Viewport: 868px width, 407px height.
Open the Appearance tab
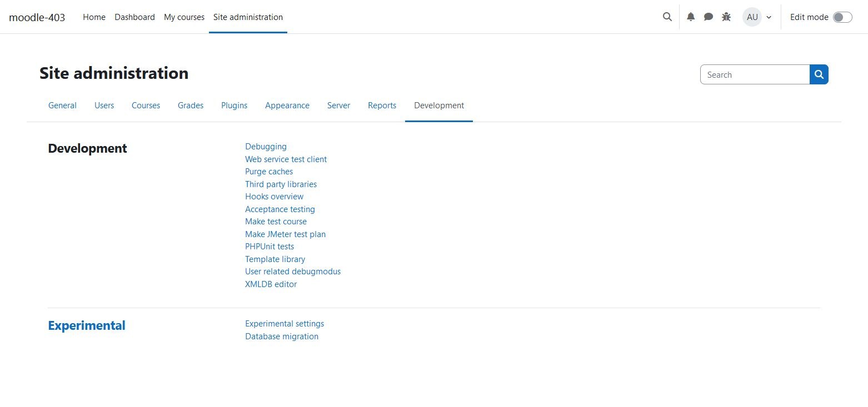pyautogui.click(x=287, y=105)
